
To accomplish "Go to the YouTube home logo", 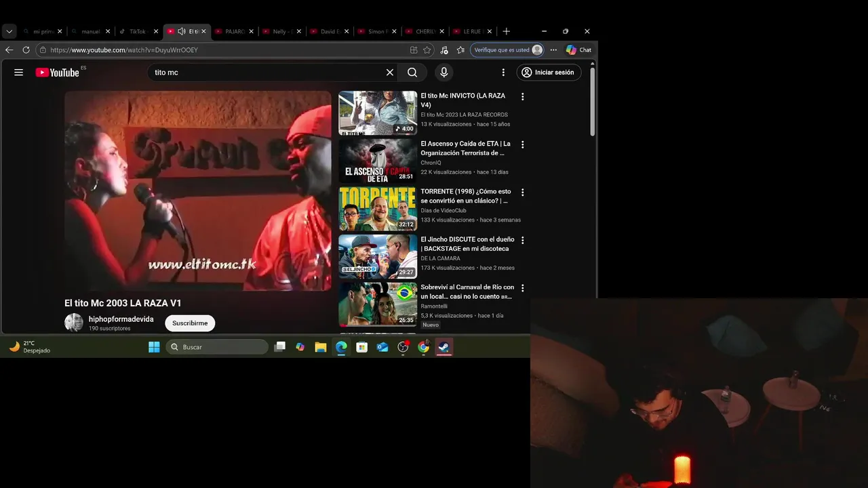I will coord(58,73).
